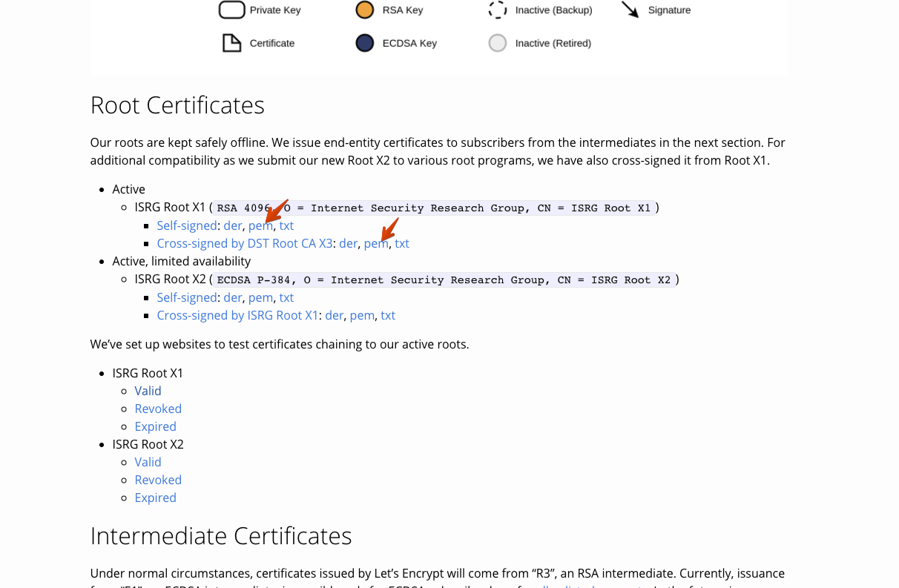Open the Valid test site for ISRG Root X1
Screen dimensions: 899x588
[148, 391]
